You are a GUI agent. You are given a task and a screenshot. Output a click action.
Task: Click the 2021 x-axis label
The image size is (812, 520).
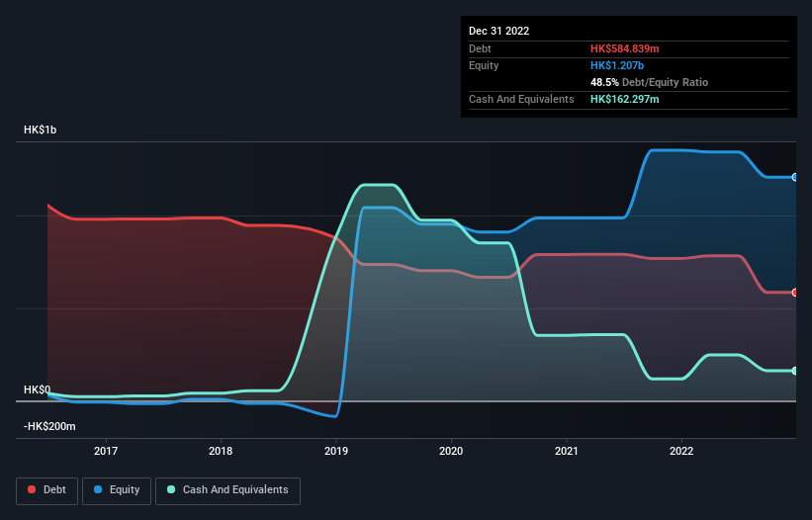click(567, 451)
